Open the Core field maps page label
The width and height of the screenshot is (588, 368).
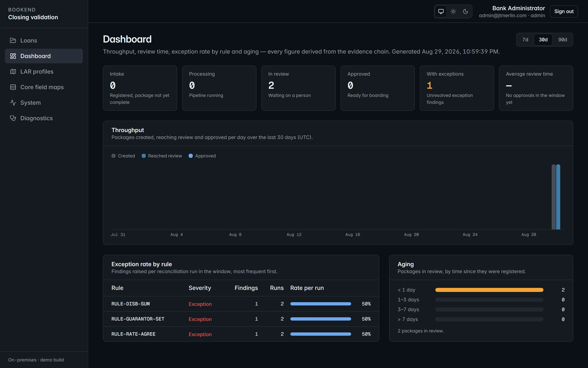coord(42,87)
